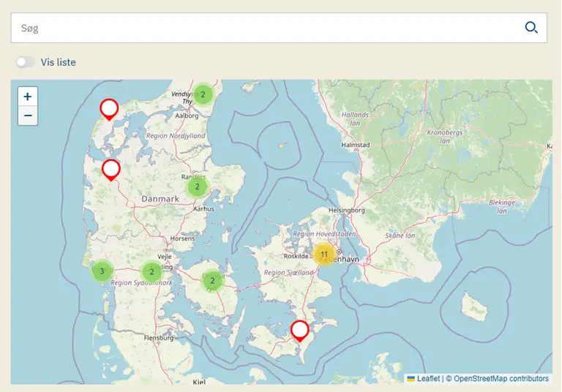Zoom out of the map
The image size is (562, 392).
click(x=28, y=116)
